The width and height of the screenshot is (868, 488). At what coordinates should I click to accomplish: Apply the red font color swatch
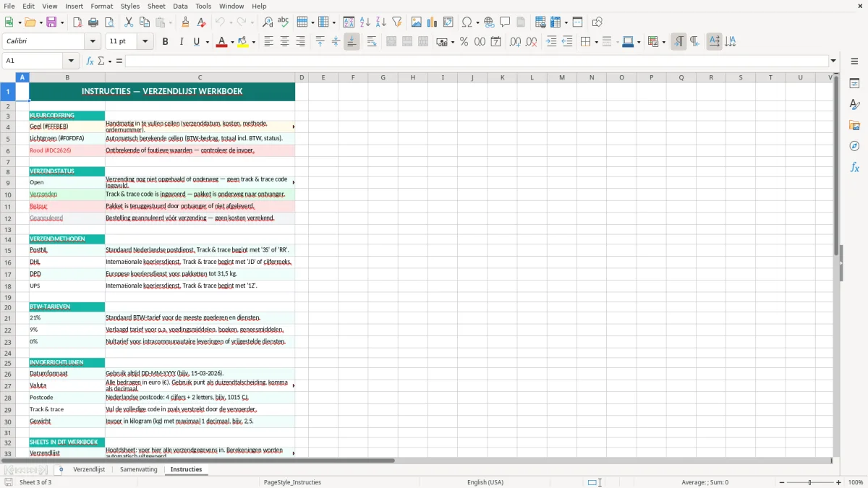[221, 42]
